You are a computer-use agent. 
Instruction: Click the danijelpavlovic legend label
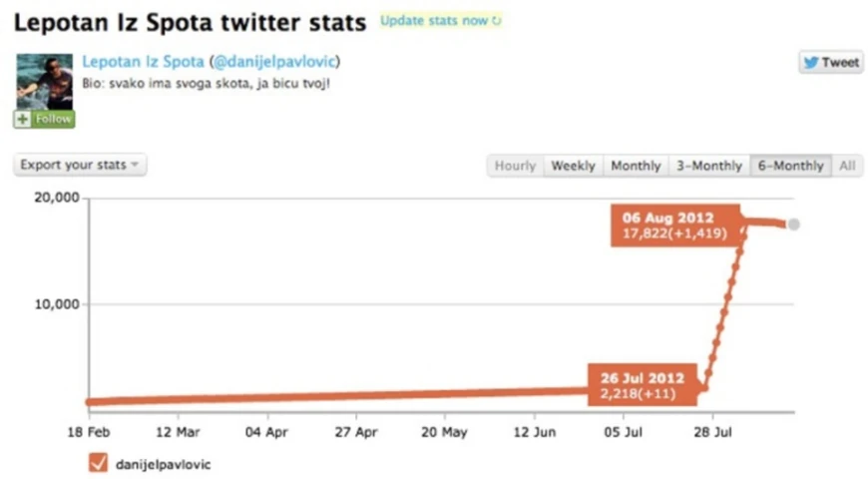pyautogui.click(x=164, y=464)
